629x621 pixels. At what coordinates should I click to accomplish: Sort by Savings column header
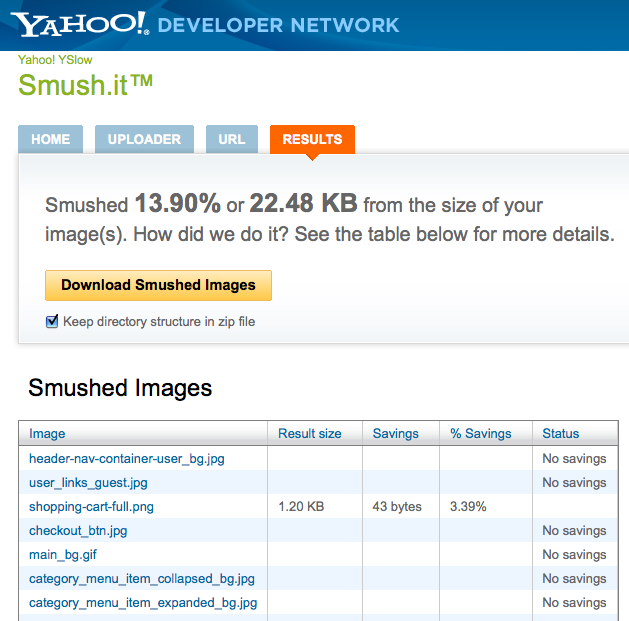point(396,433)
